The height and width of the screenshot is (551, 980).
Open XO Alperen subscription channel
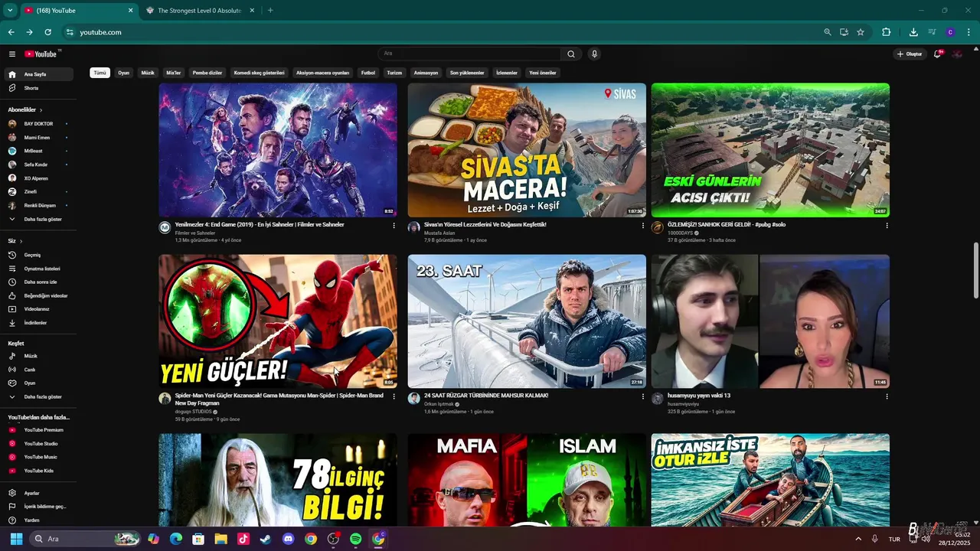40,178
